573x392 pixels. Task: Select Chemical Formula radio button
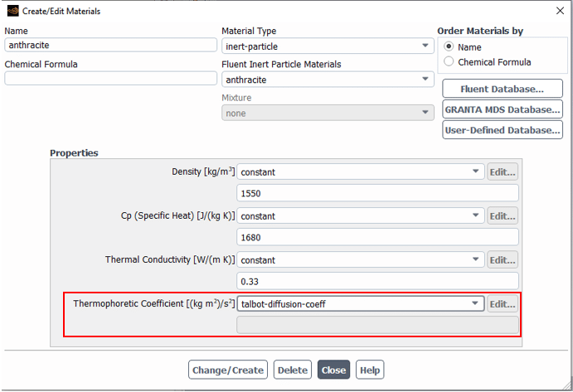coord(449,62)
